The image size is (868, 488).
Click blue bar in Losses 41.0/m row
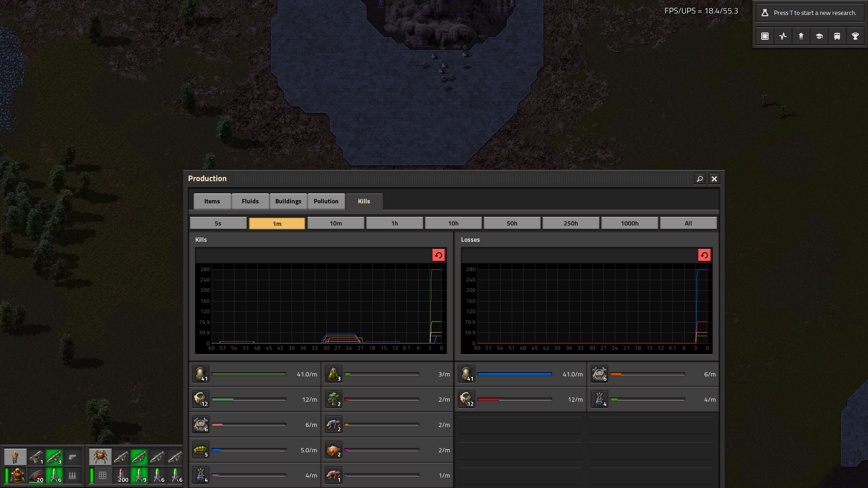(x=515, y=374)
